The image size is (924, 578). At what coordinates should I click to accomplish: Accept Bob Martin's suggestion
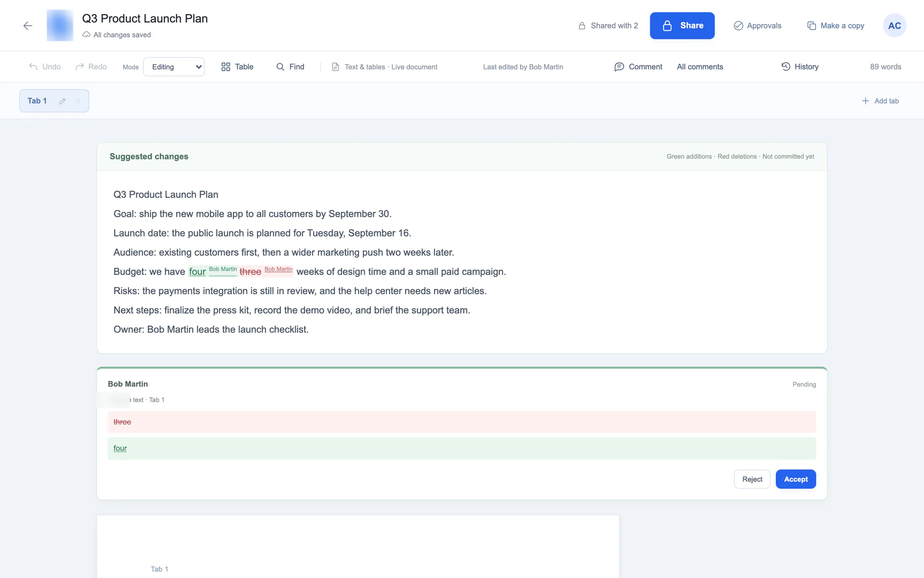796,479
